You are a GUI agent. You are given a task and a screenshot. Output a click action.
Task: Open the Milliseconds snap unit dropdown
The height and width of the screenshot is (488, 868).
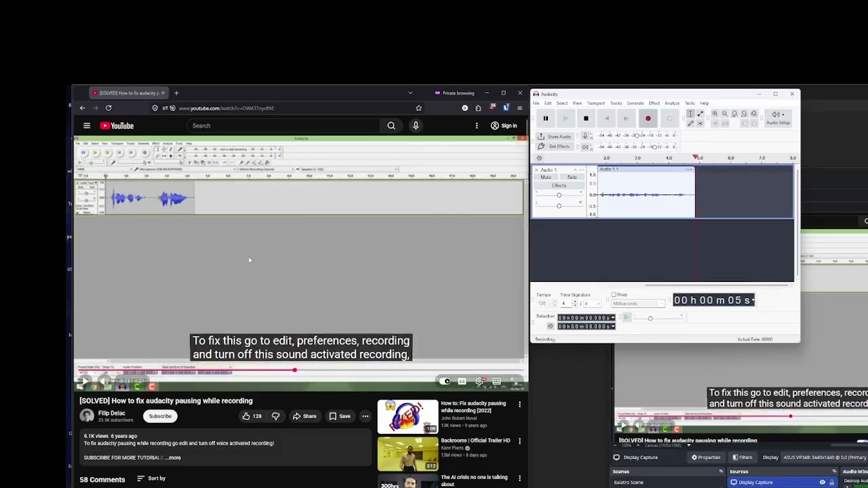click(x=638, y=304)
